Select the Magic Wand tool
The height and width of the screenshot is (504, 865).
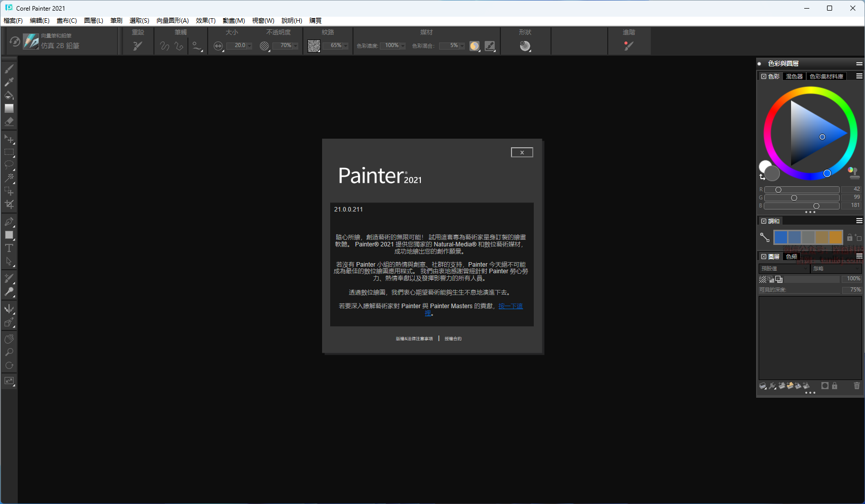click(9, 178)
